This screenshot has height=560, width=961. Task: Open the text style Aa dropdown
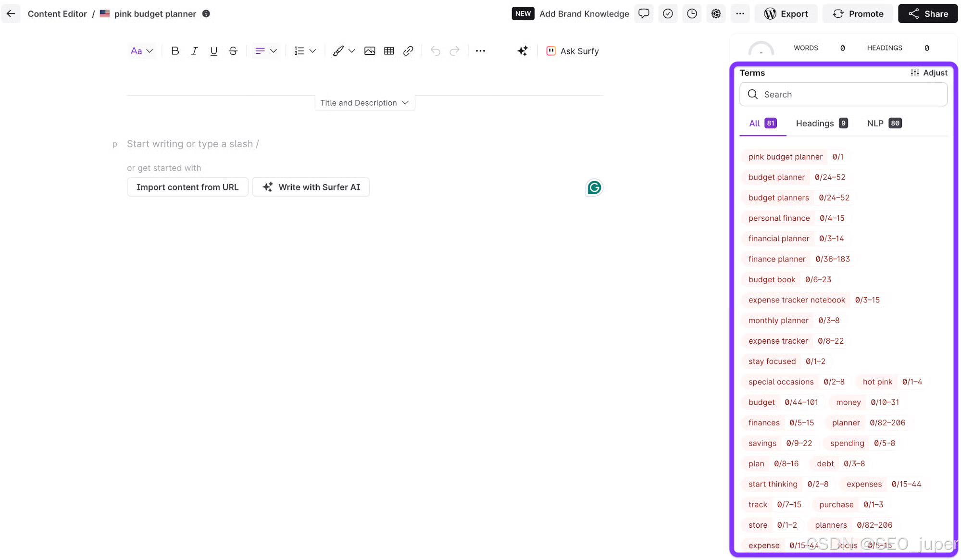141,51
